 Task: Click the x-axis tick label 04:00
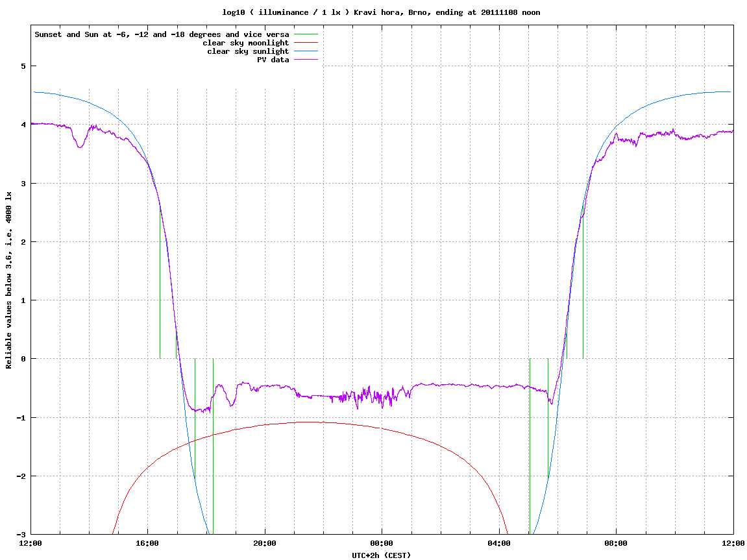coord(499,543)
